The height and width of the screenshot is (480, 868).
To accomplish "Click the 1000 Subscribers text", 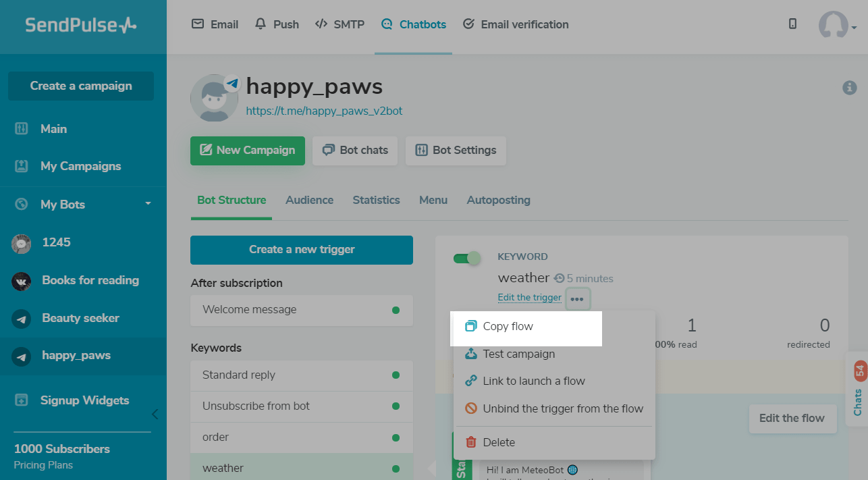I will 62,449.
